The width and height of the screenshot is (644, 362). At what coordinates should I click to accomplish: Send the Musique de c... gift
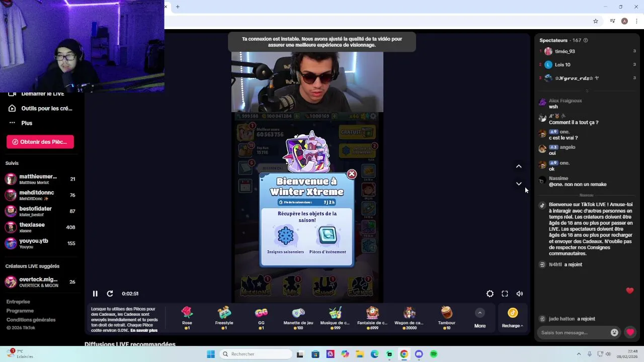click(x=335, y=318)
